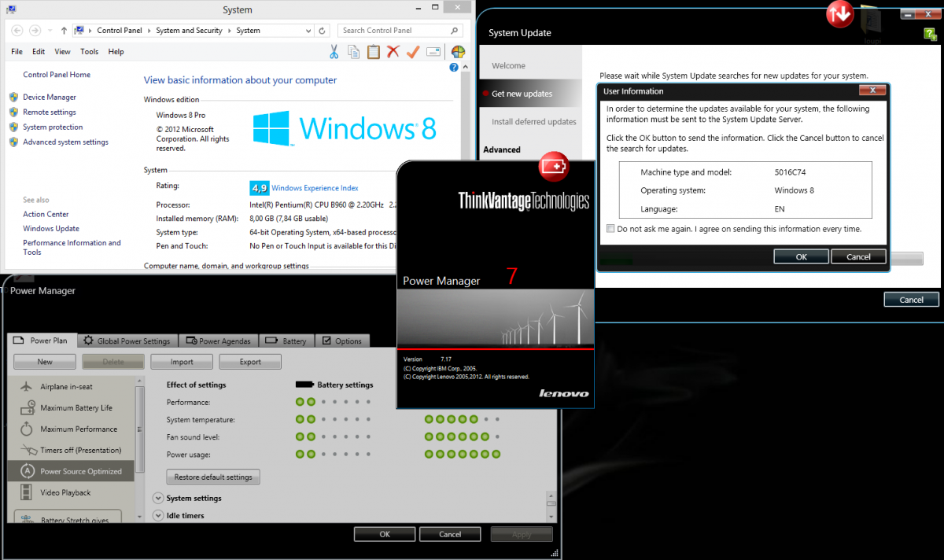Click the Forward arrow in System window
The image size is (944, 560).
click(x=35, y=31)
